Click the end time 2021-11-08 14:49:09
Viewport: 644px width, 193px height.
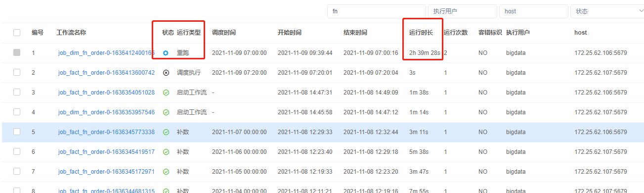[x=371, y=93]
